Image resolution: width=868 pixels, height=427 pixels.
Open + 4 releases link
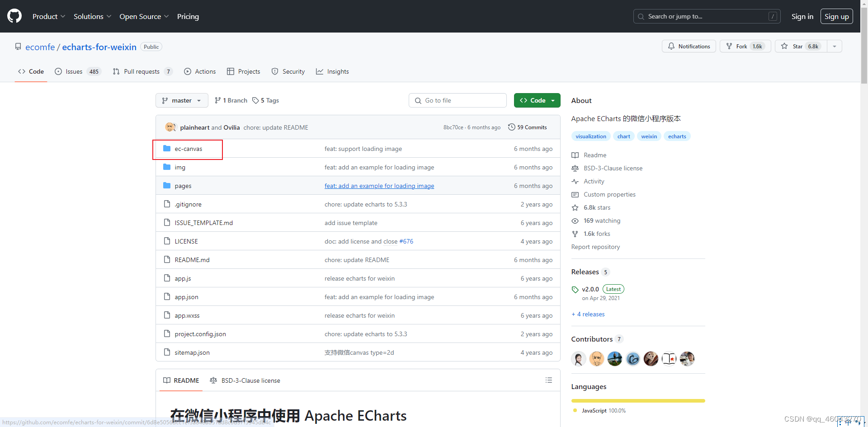point(588,314)
